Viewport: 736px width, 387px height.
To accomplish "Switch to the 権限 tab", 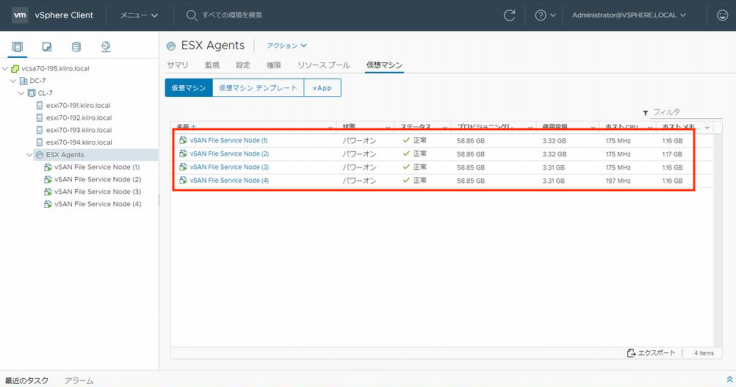I will pyautogui.click(x=274, y=65).
